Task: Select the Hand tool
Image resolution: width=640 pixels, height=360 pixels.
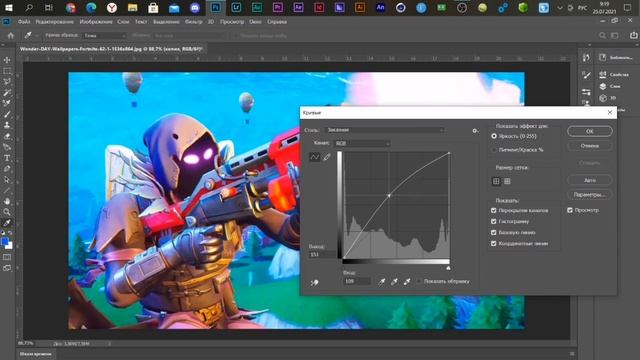Action: (x=7, y=201)
